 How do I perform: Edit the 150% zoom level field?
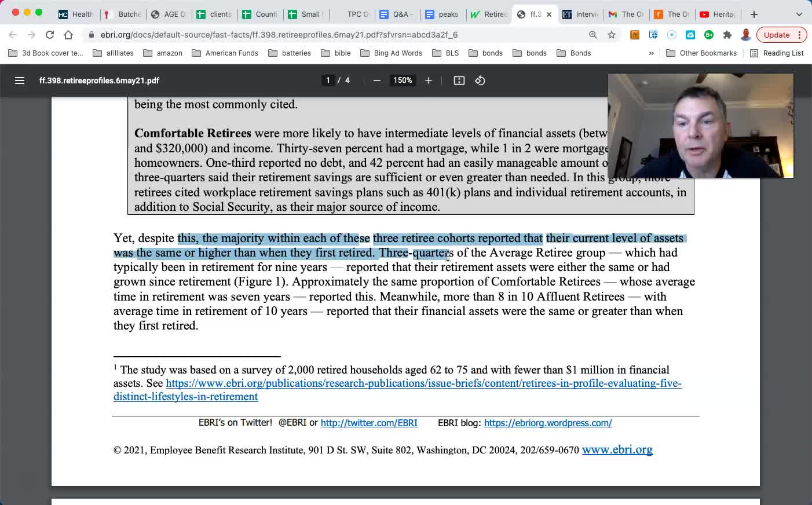click(403, 80)
